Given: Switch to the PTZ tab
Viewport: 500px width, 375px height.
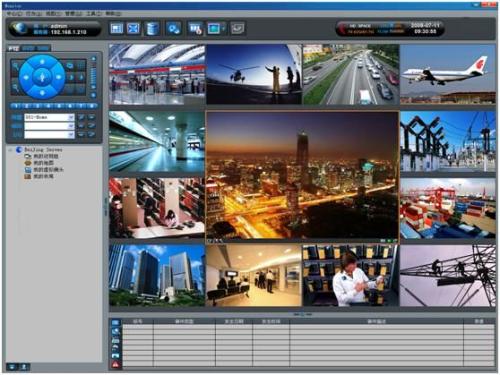Looking at the screenshot, I should click(14, 48).
